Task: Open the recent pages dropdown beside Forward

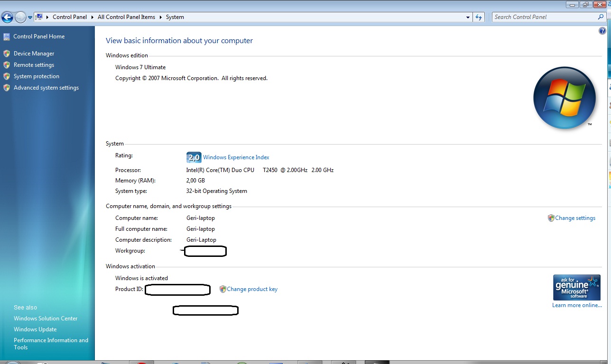Action: pyautogui.click(x=30, y=18)
